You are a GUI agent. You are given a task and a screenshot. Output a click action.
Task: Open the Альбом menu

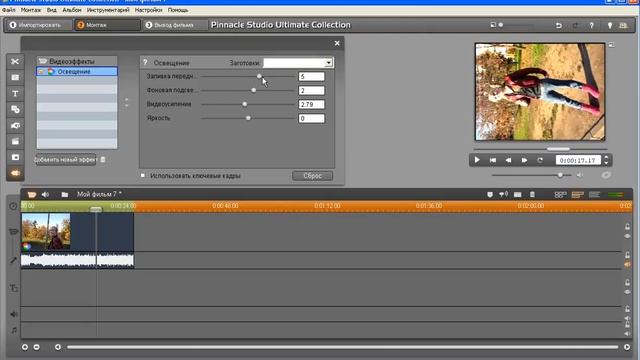[x=72, y=10]
